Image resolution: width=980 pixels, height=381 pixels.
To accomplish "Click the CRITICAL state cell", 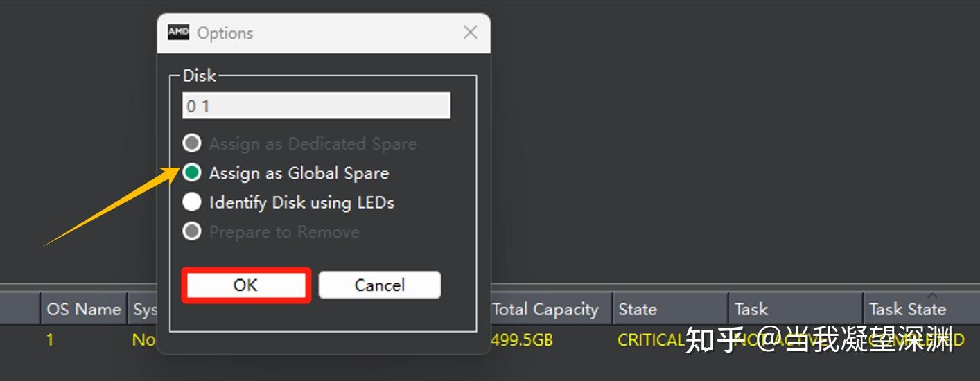I will coord(650,340).
